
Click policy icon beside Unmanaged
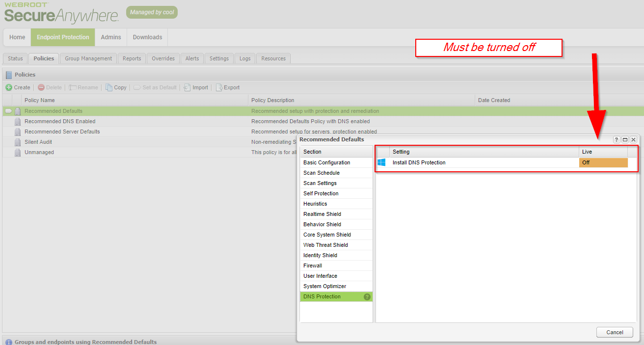coord(18,152)
